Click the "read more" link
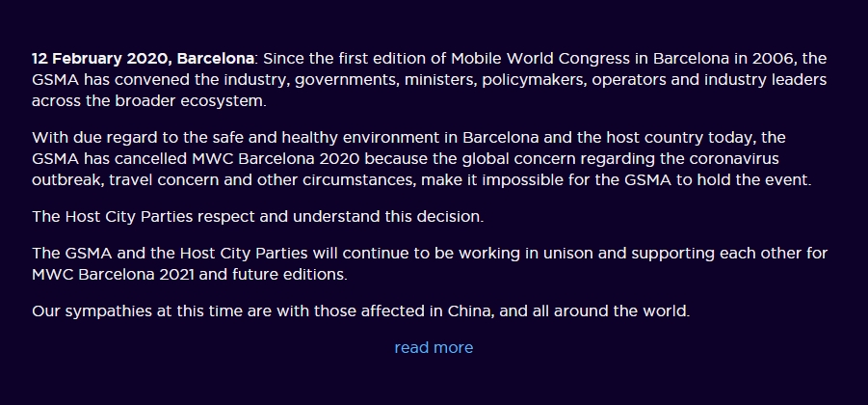 click(x=434, y=347)
